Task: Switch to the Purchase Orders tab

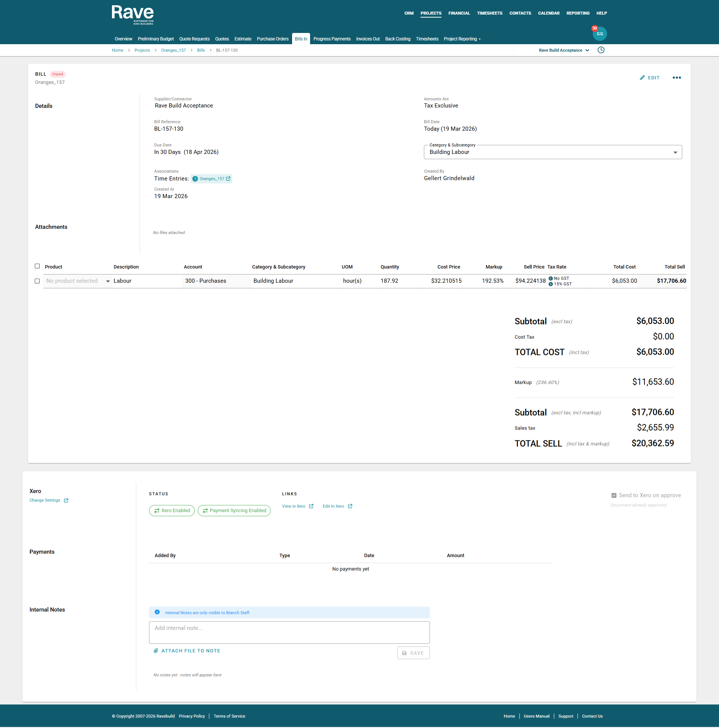Action: [272, 39]
